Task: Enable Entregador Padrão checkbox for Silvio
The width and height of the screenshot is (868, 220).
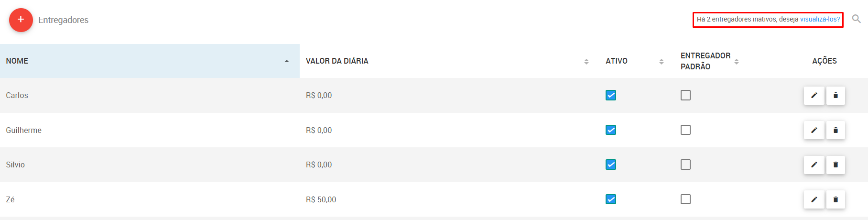Action: pos(685,165)
